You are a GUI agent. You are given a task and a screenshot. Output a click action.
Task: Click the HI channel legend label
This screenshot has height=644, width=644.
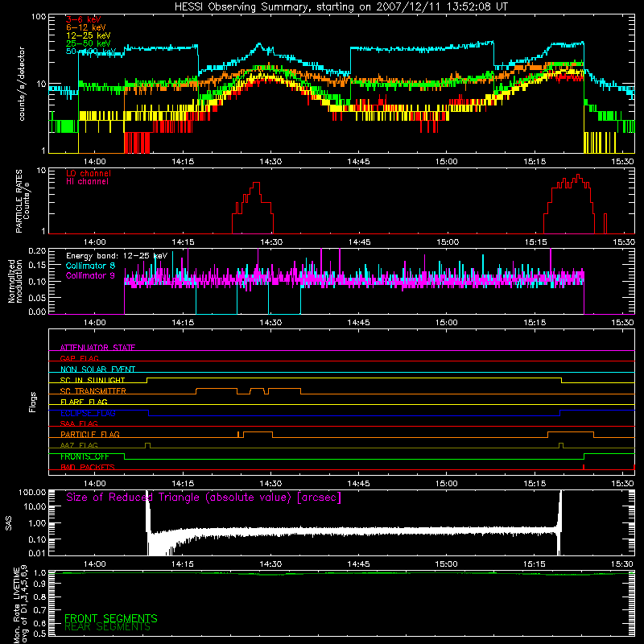click(87, 182)
